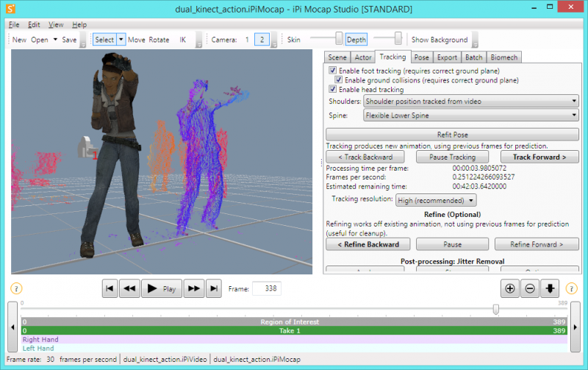Switch to the Scene tab
This screenshot has width=588, height=370.
pos(337,57)
